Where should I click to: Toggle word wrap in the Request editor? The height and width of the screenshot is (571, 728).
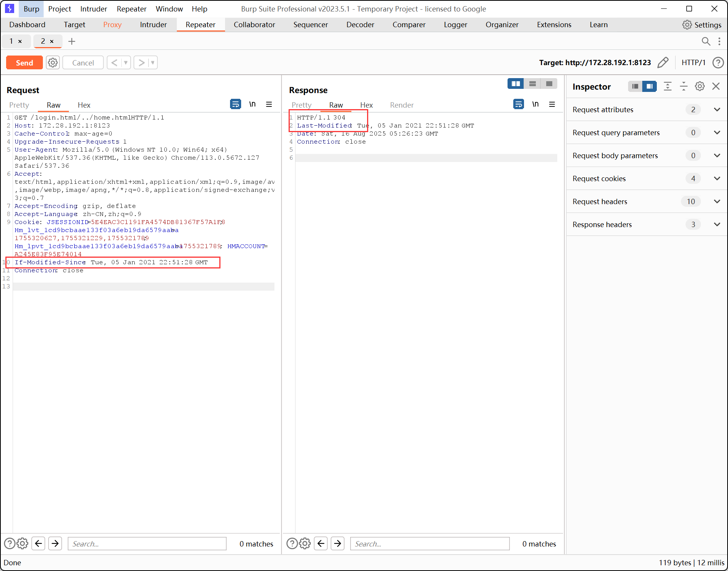235,104
